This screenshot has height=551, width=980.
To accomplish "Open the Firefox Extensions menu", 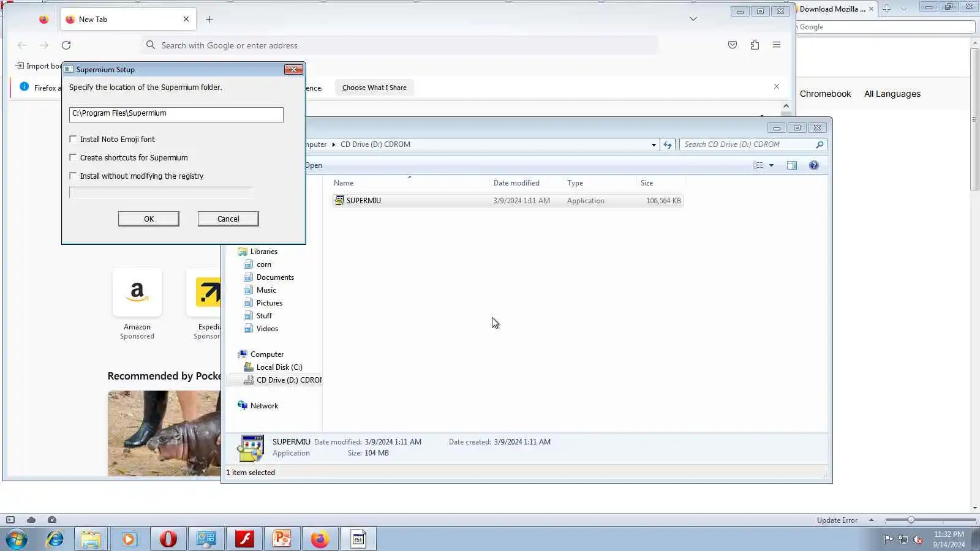I will (755, 45).
